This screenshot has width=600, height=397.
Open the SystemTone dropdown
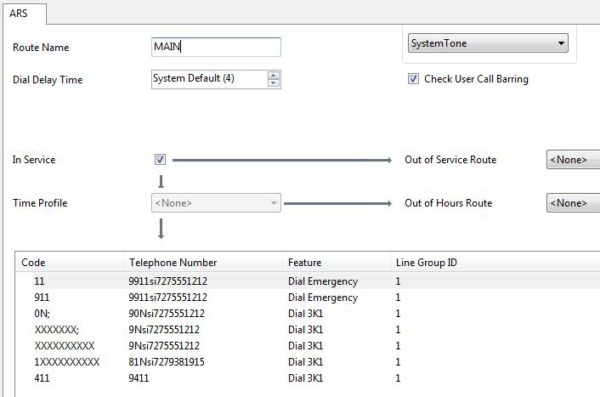coord(488,43)
